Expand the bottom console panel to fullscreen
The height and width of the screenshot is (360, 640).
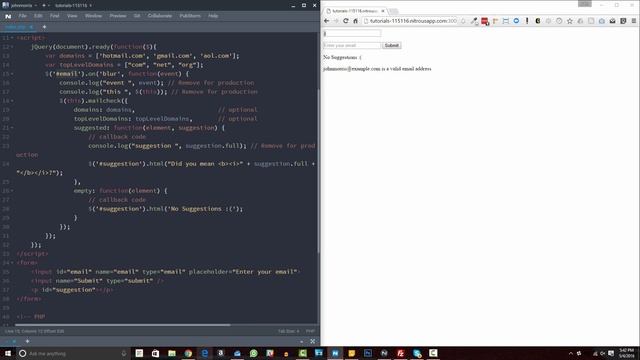[x=313, y=341]
